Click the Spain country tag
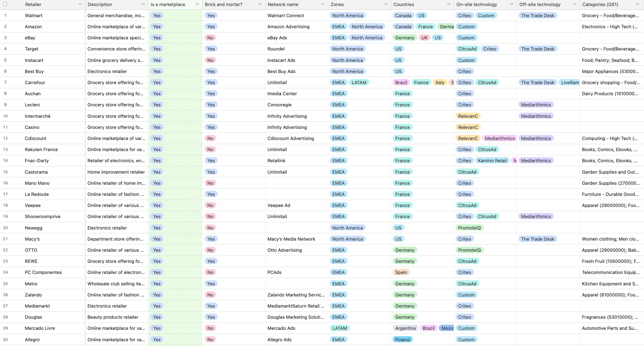This screenshot has height=346, width=644. point(401,272)
